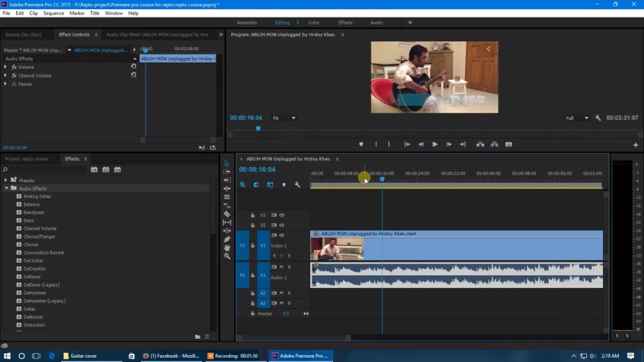Toggle Video 1 track output eye
The image size is (644, 362).
tap(282, 235)
